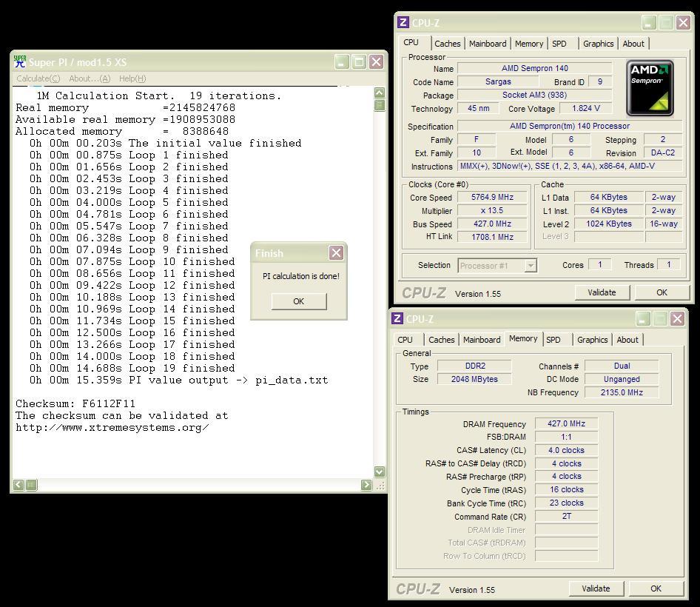Click the vertical scrollbar thumb in Super PI
Viewport: 700px width, 607px height.
[380, 105]
